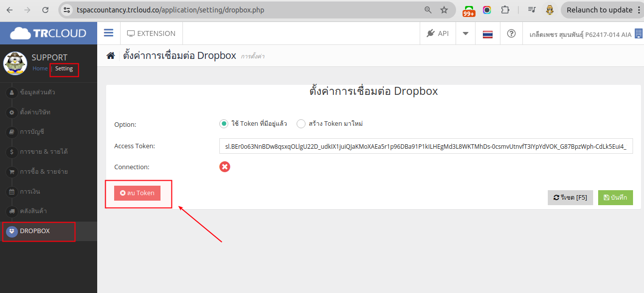Open the colorful circle extension icon

click(x=487, y=10)
